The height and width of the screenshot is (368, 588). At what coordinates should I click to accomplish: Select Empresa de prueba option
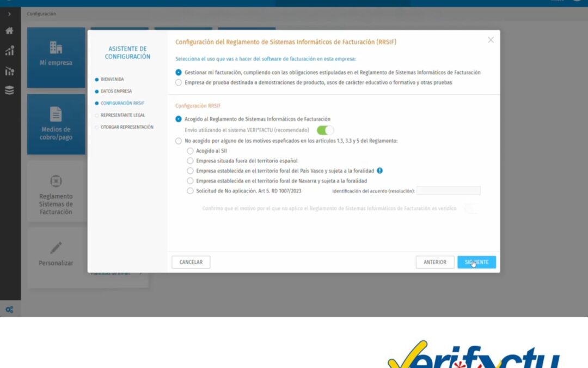(179, 83)
